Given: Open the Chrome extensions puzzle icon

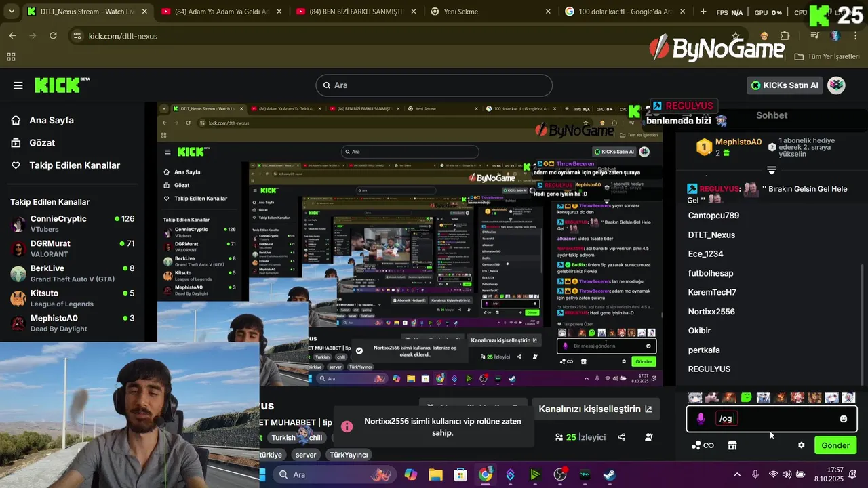Looking at the screenshot, I should 785,36.
